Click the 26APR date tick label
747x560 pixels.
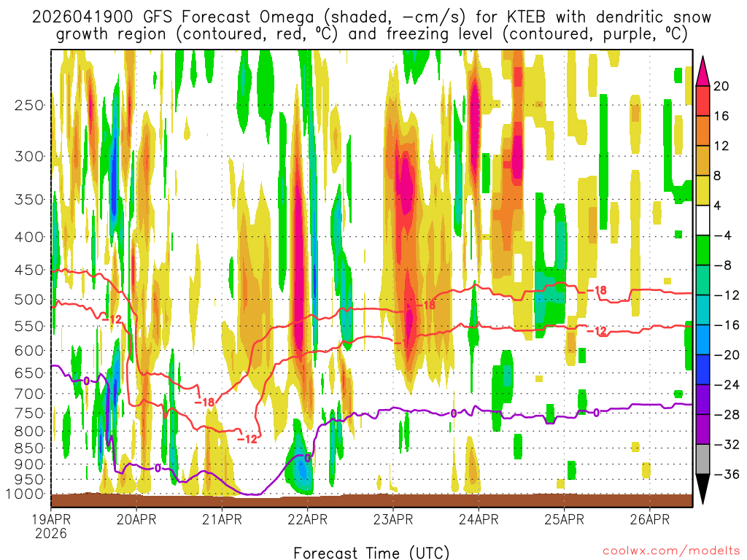pyautogui.click(x=650, y=519)
